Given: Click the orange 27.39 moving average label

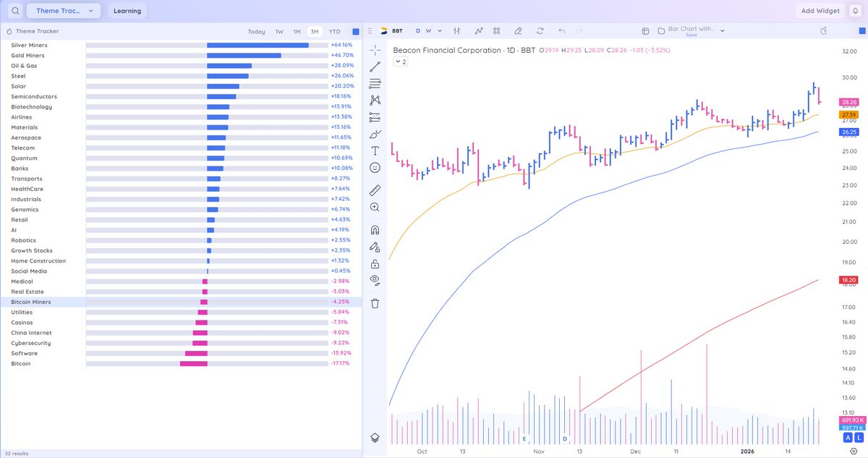Looking at the screenshot, I should (x=848, y=115).
